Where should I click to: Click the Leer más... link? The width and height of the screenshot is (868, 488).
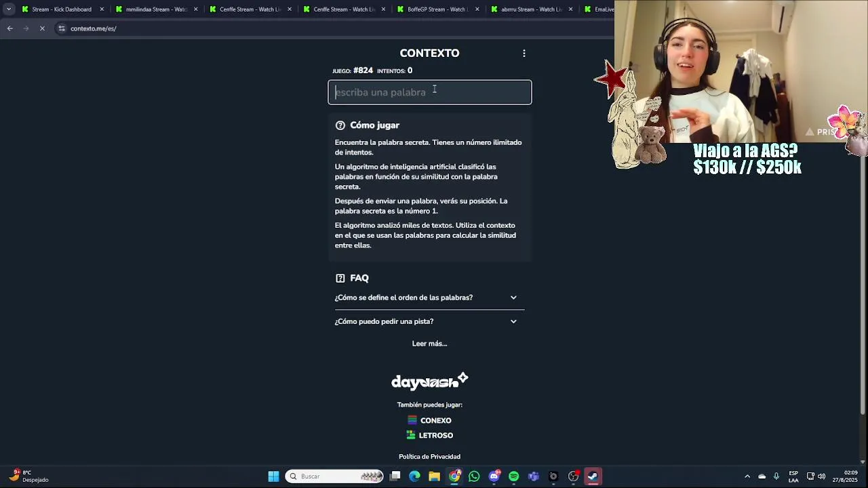(x=429, y=344)
